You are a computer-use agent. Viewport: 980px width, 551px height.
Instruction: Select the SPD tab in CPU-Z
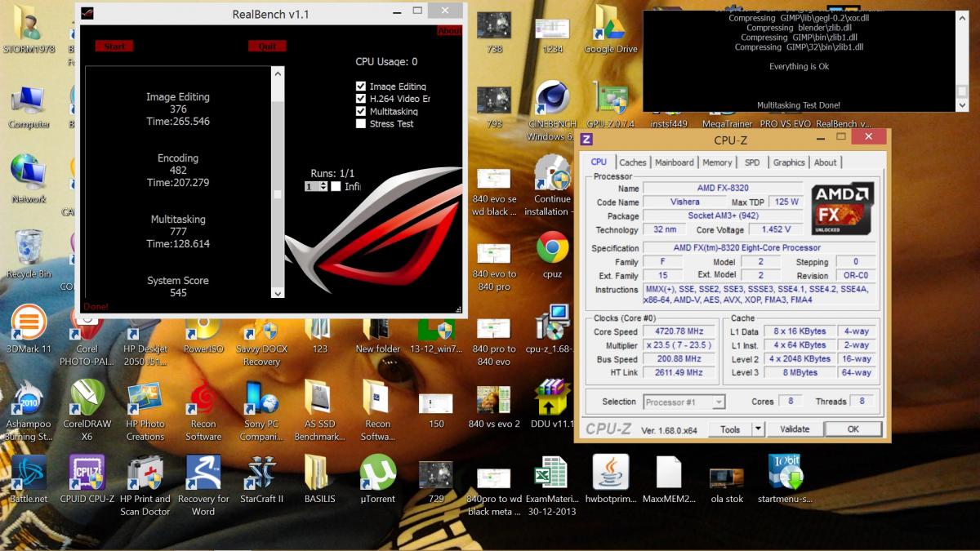pyautogui.click(x=752, y=162)
